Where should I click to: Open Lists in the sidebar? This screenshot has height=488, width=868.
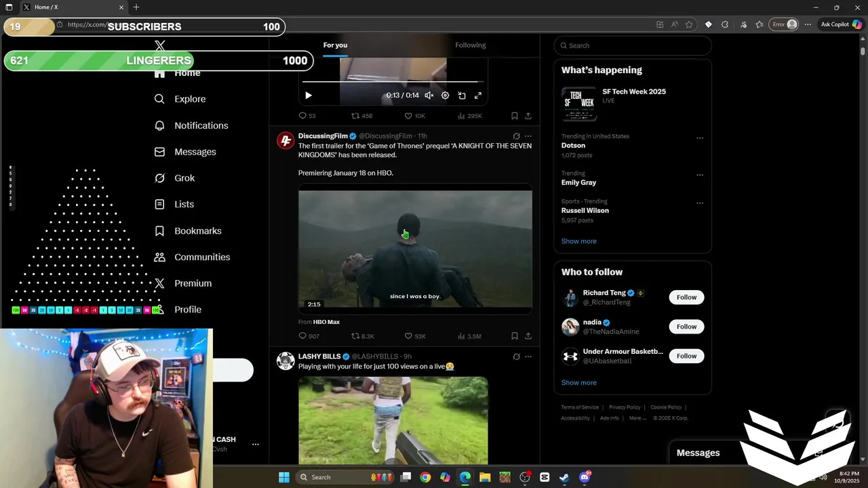(x=174, y=204)
